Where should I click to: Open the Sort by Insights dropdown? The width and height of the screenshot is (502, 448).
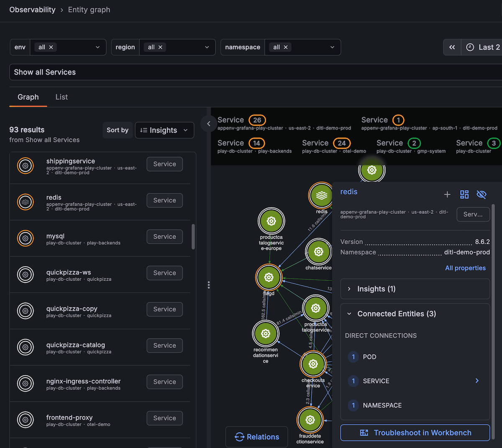(164, 130)
